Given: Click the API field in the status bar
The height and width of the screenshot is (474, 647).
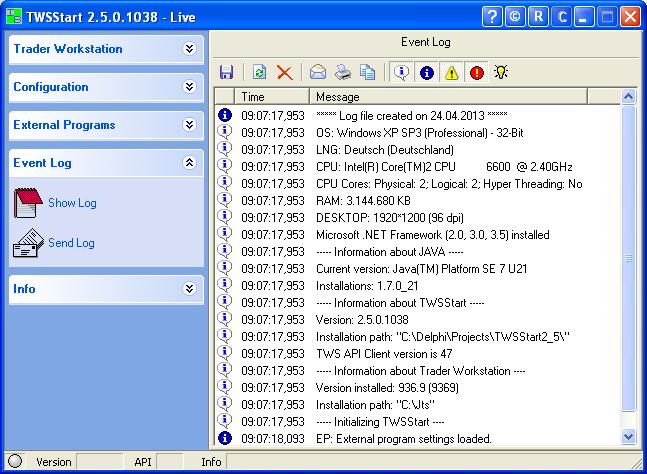Looking at the screenshot, I should click(170, 462).
